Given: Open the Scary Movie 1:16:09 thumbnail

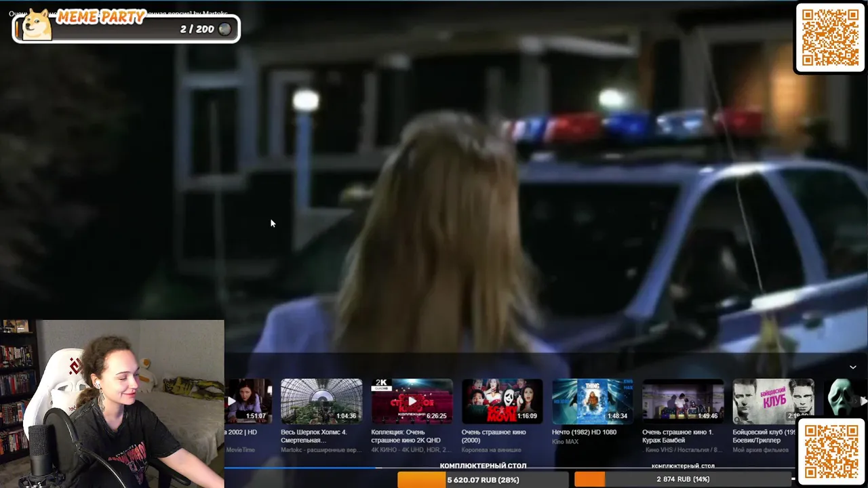Looking at the screenshot, I should [502, 401].
